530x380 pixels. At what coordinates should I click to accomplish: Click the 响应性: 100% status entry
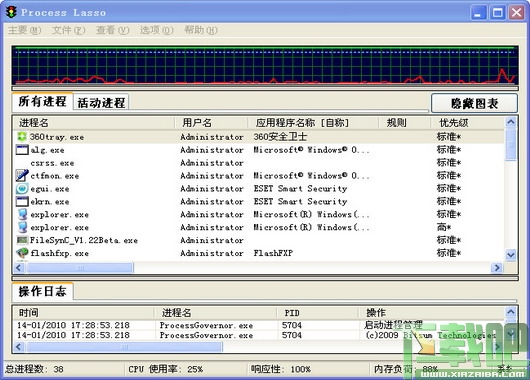[x=281, y=369]
